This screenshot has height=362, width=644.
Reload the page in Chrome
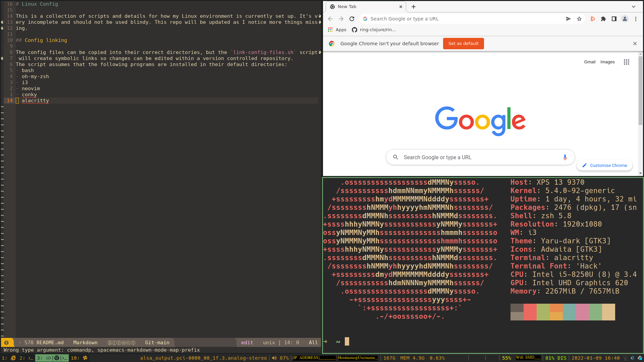tap(352, 19)
